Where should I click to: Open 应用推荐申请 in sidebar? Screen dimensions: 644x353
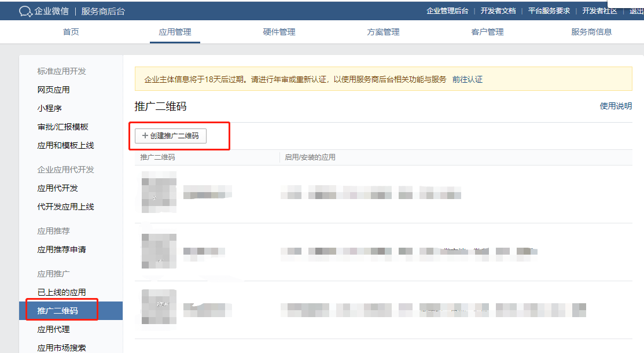(61, 249)
